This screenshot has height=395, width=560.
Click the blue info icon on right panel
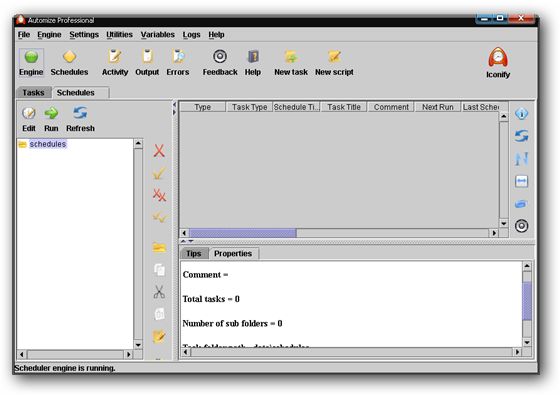coord(521,114)
